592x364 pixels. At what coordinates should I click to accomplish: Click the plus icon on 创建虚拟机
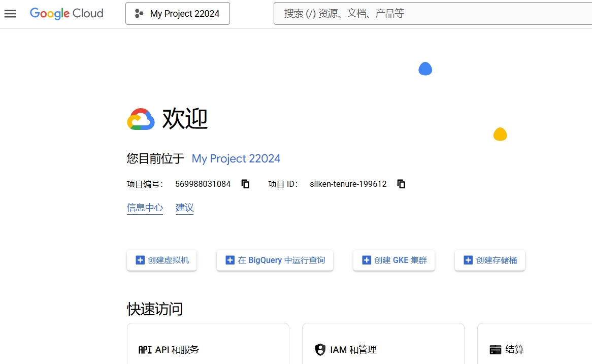140,260
